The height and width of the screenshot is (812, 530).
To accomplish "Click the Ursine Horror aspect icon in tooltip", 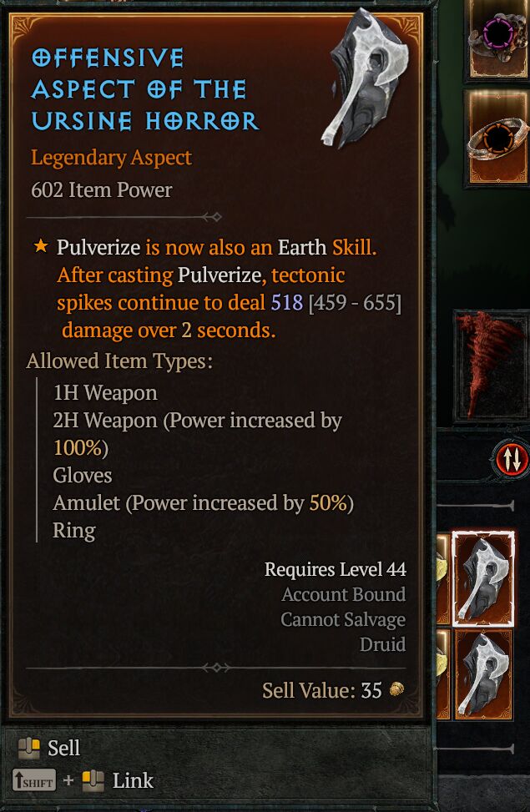I will [364, 78].
